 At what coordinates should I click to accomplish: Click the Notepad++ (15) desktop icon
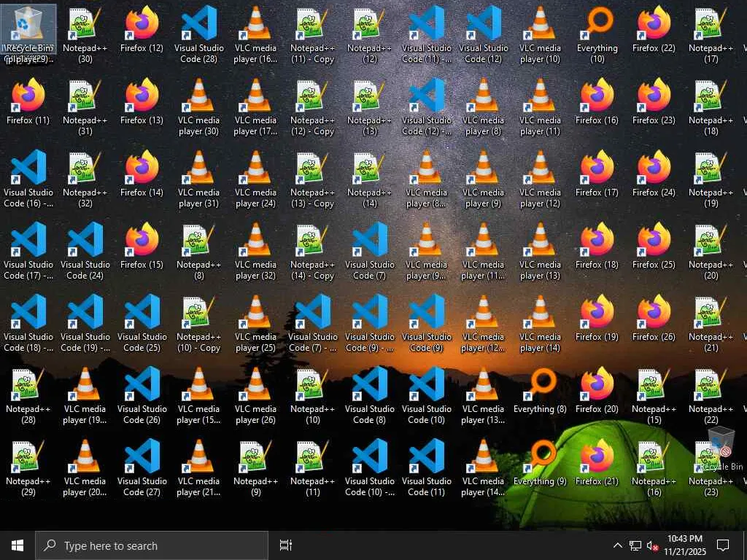[x=654, y=396]
